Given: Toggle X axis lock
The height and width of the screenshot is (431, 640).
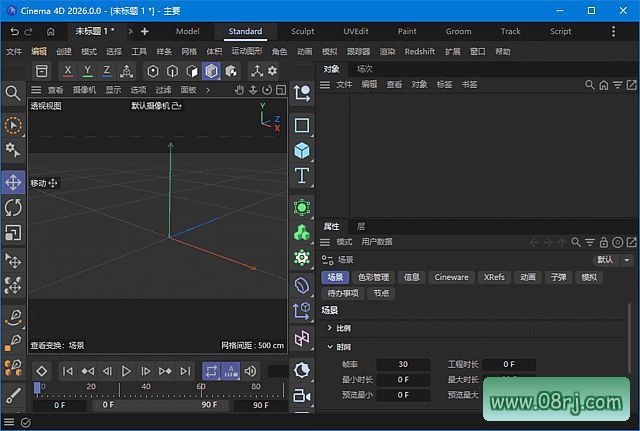Looking at the screenshot, I should [x=68, y=71].
